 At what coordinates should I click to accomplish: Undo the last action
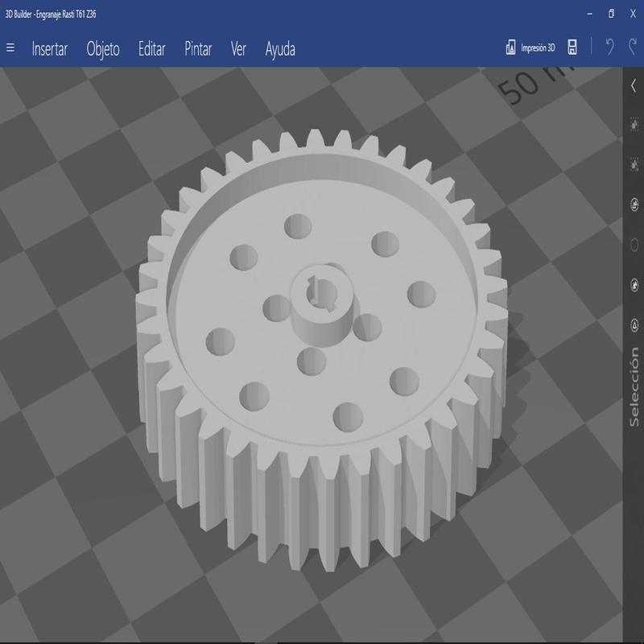pyautogui.click(x=609, y=48)
